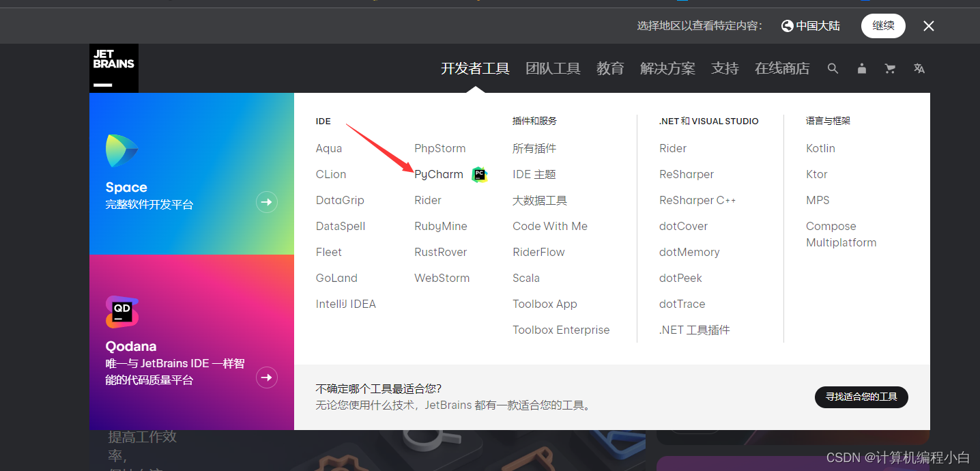
Task: Open ReSharper link
Action: pos(687,174)
